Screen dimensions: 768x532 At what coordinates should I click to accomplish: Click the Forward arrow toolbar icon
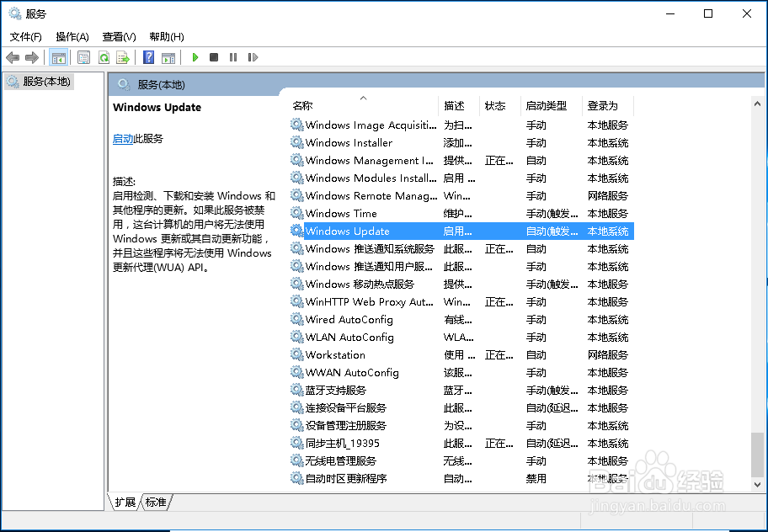click(x=32, y=58)
